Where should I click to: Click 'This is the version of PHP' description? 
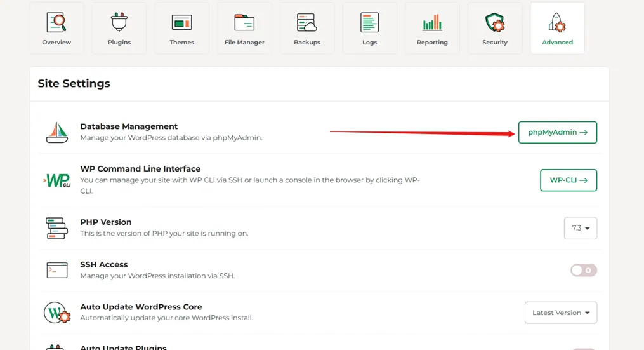click(164, 233)
